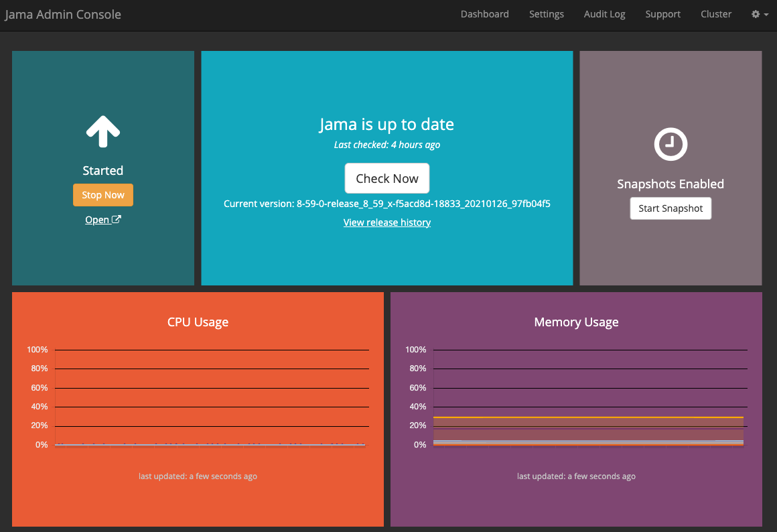Click the Snapshots Enabled label
The width and height of the screenshot is (777, 532).
click(670, 184)
